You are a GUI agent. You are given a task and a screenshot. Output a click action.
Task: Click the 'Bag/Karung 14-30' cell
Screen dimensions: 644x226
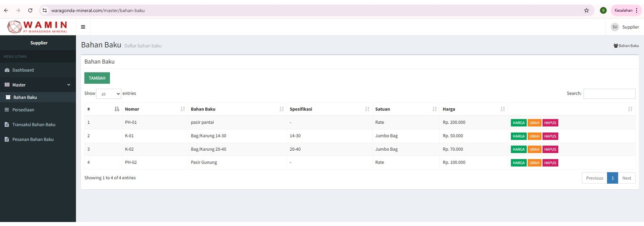237,136
